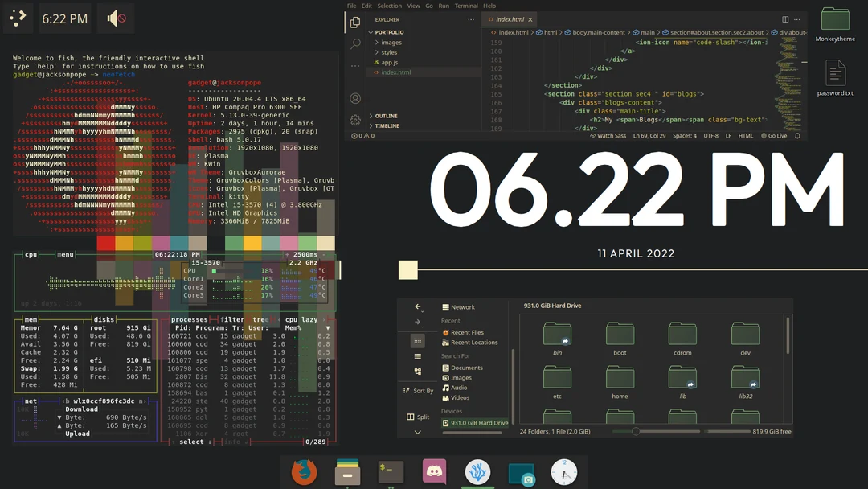Switch file manager to list view
This screenshot has height=489, width=868.
click(x=418, y=356)
